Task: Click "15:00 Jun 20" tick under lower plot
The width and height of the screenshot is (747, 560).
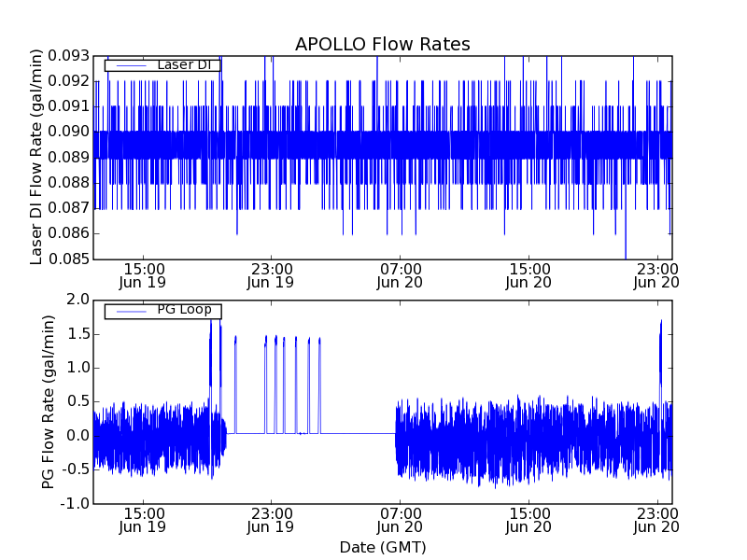Action: 529,520
